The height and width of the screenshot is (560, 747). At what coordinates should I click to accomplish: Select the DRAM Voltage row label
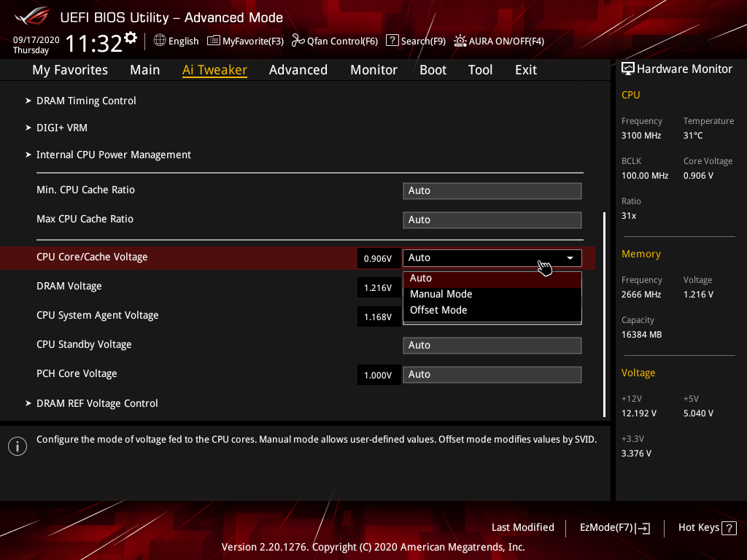click(69, 286)
